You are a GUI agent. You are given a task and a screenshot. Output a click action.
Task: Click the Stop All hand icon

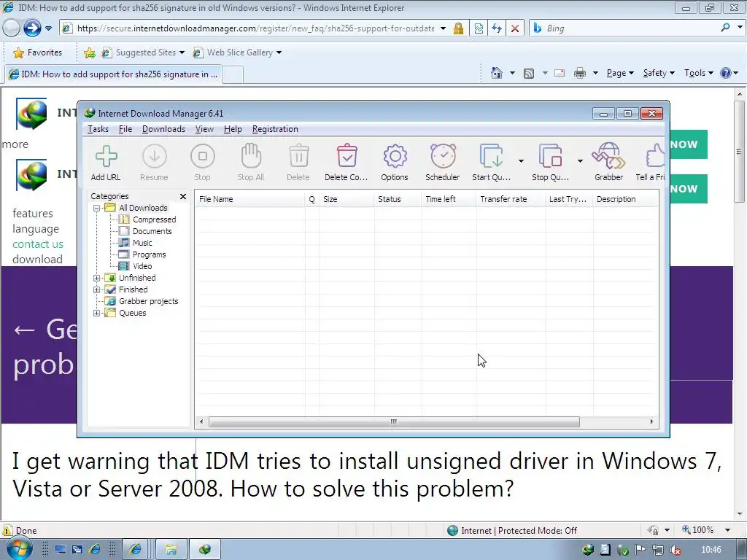click(x=251, y=156)
